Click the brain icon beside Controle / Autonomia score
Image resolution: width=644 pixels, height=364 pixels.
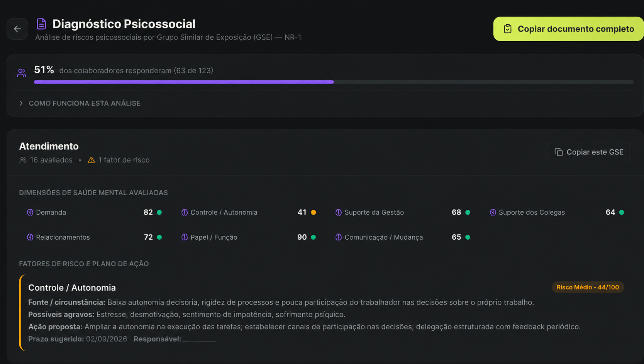point(185,212)
